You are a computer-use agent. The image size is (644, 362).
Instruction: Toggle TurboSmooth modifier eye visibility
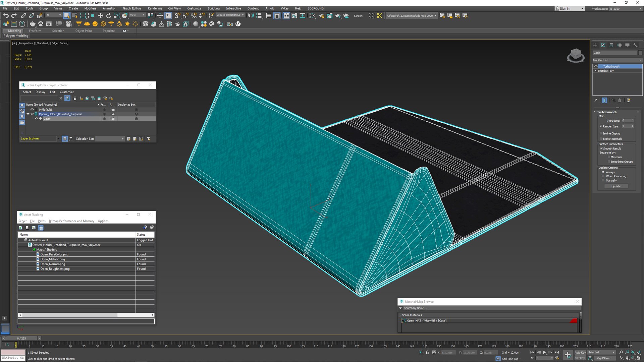coord(596,66)
